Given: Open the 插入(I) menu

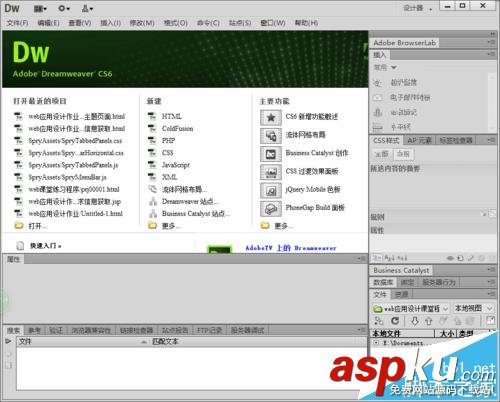Looking at the screenshot, I should pos(111,23).
